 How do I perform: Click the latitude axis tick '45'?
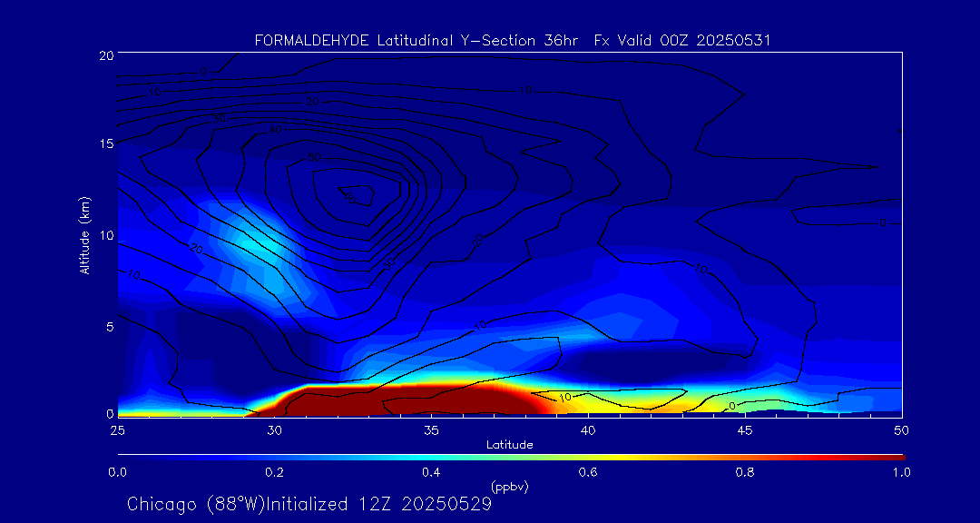click(x=745, y=429)
